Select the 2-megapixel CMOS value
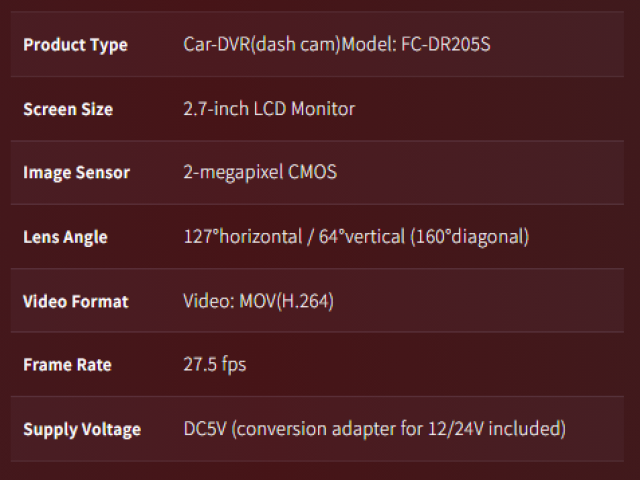 click(260, 173)
